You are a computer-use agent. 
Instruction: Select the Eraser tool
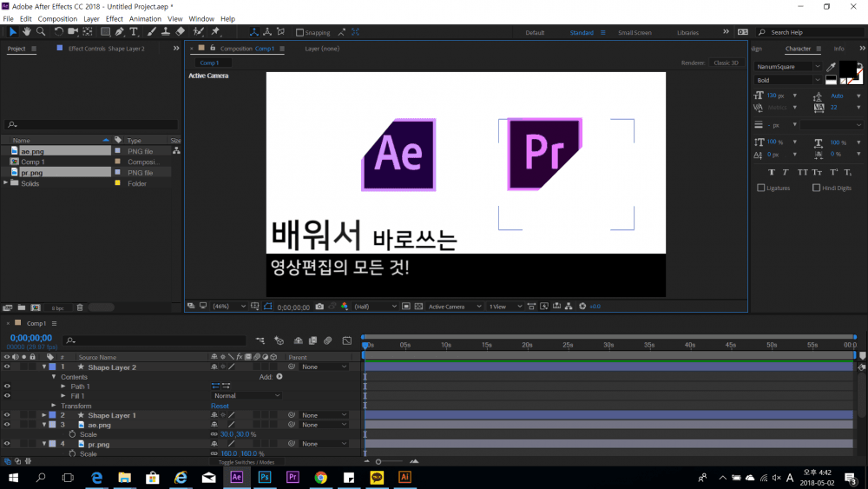[180, 32]
